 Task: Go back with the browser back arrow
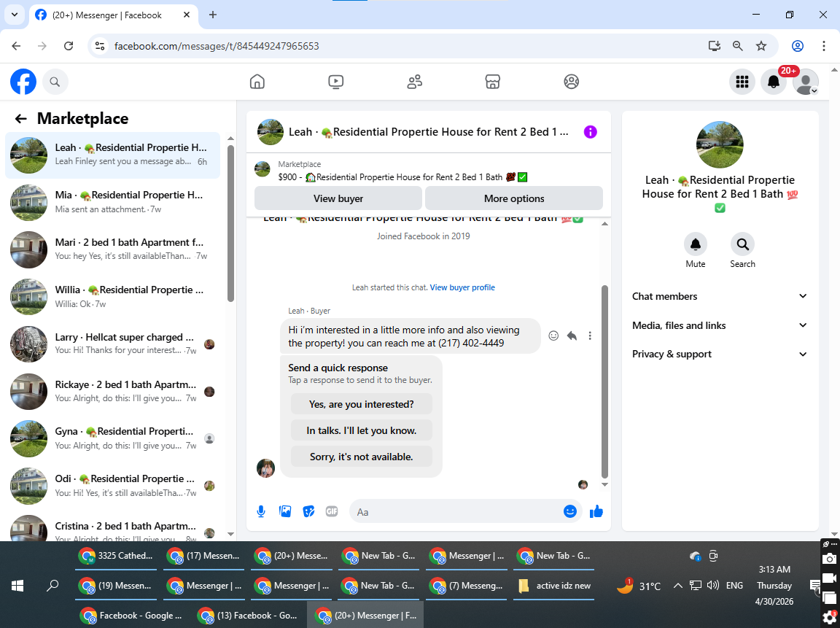click(16, 46)
